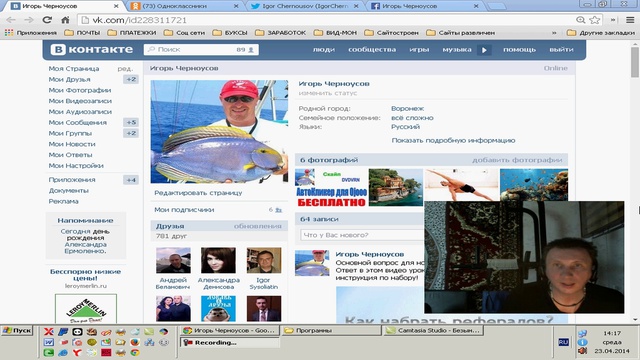The image size is (640, 360).
Task: Open the сообщества header menu item
Action: [372, 49]
